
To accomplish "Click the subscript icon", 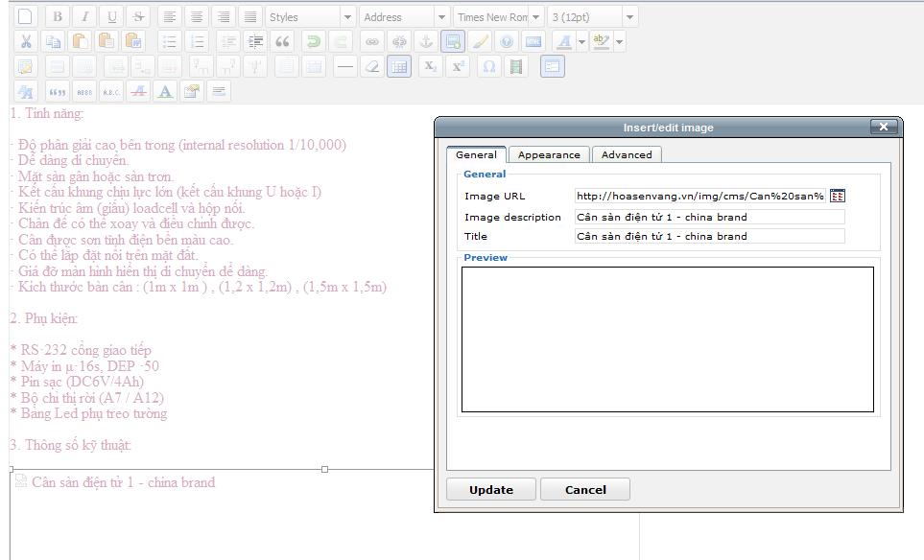I will [x=430, y=66].
